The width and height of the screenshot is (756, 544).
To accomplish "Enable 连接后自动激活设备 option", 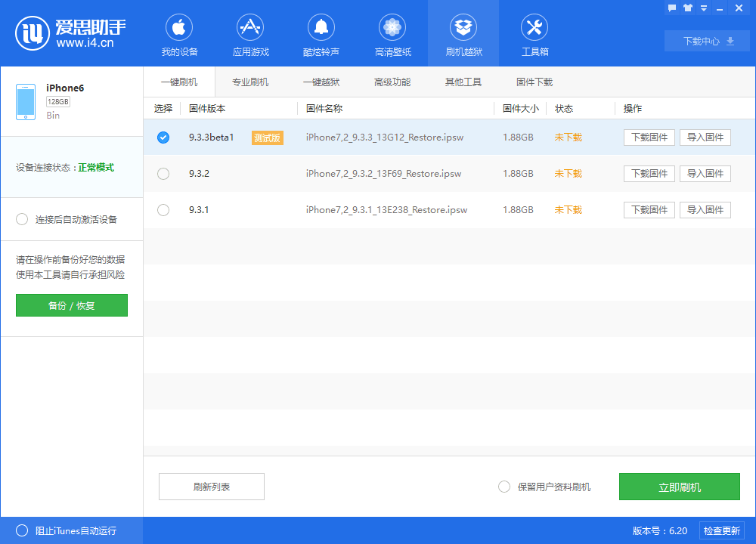I will (22, 219).
